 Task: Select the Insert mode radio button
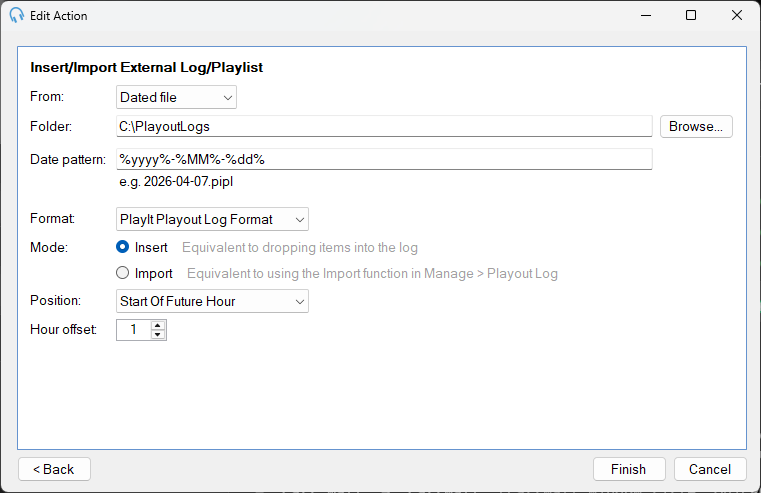[122, 247]
